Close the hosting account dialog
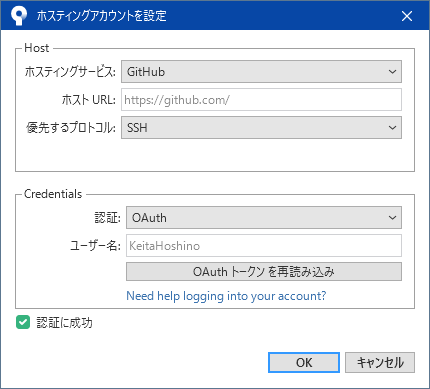This screenshot has width=430, height=389. (407, 16)
